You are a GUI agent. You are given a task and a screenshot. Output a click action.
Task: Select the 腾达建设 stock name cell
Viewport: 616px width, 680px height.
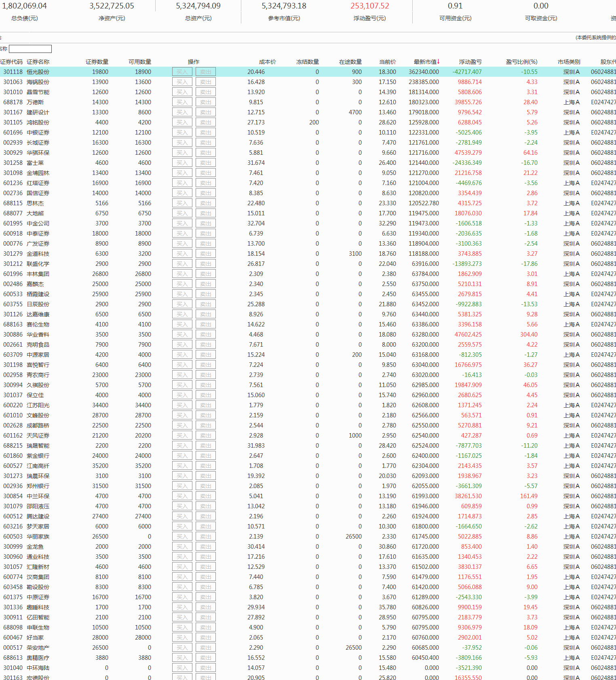point(38,516)
